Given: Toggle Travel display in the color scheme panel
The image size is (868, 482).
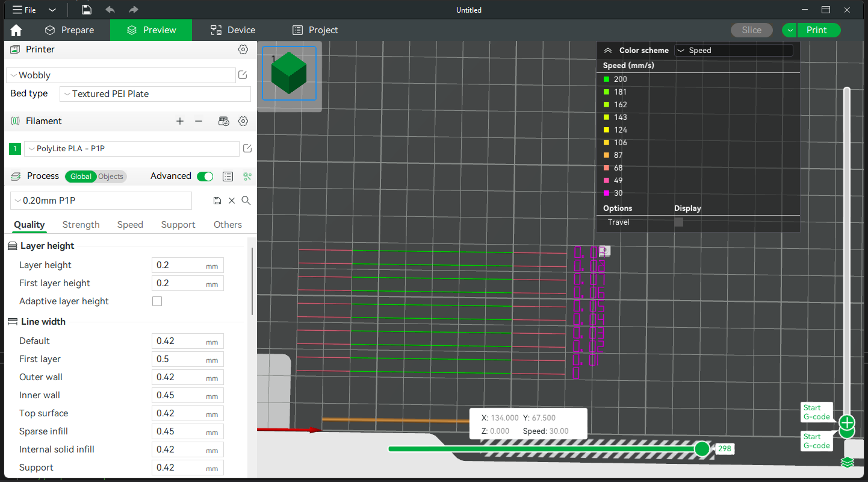Looking at the screenshot, I should pyautogui.click(x=678, y=221).
